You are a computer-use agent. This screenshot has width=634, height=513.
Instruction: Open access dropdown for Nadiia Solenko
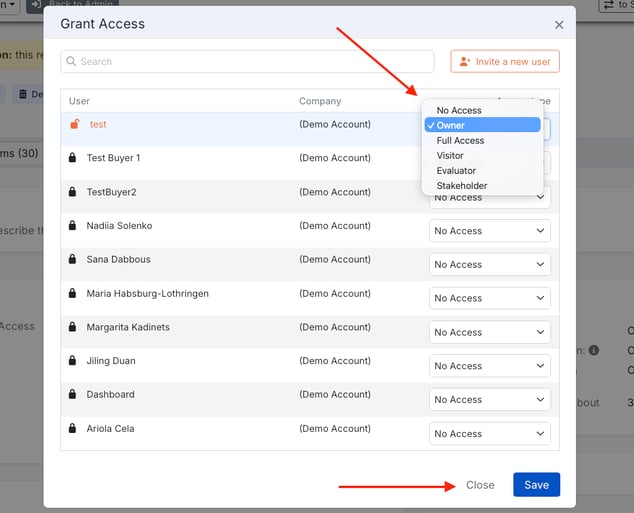(x=490, y=231)
